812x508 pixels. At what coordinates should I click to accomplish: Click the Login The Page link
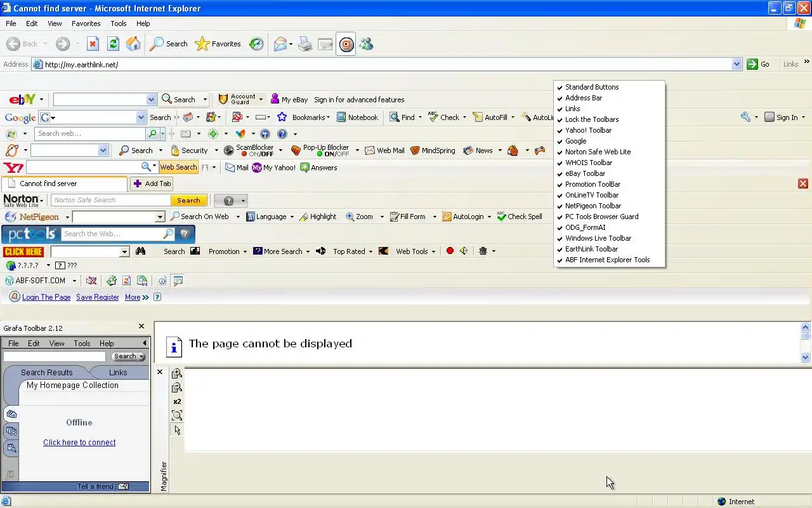coord(46,297)
